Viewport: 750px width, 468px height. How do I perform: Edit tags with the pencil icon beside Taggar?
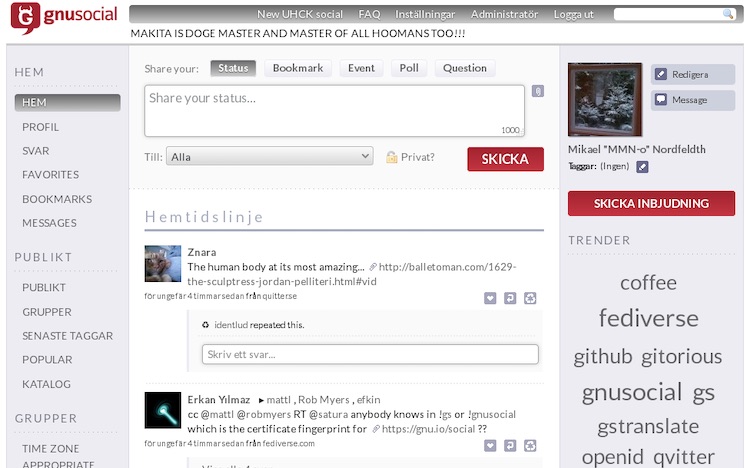pos(642,167)
